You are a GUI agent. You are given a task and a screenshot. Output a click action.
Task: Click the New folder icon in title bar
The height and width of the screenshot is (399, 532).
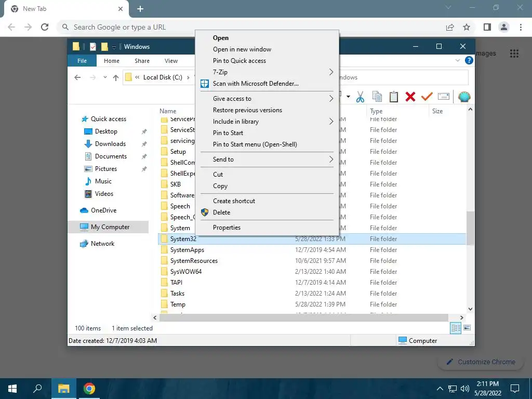pyautogui.click(x=104, y=46)
